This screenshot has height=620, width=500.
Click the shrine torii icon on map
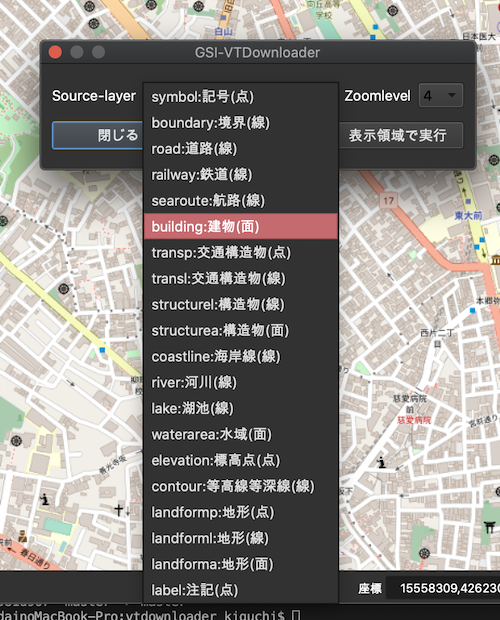489,527
